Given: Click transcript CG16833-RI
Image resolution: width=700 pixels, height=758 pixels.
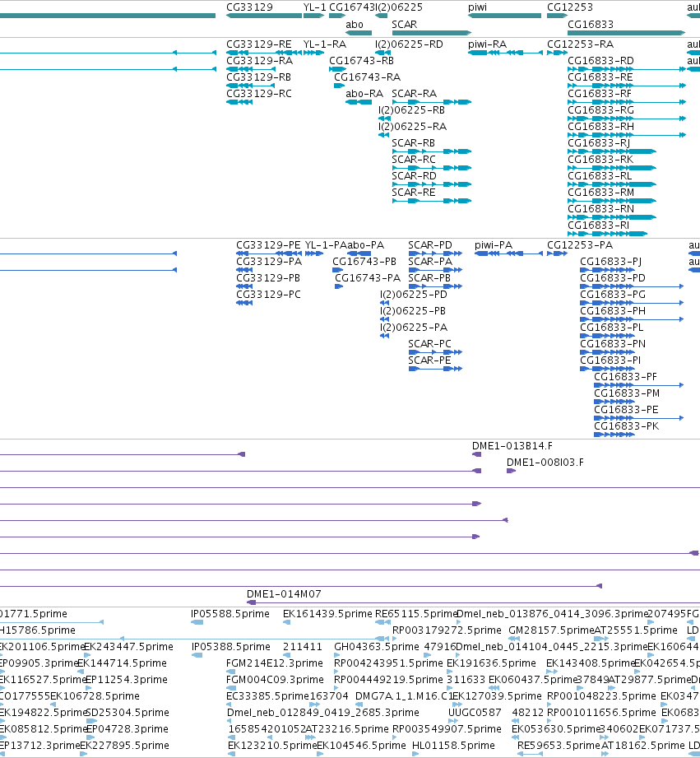Looking at the screenshot, I should [598, 226].
